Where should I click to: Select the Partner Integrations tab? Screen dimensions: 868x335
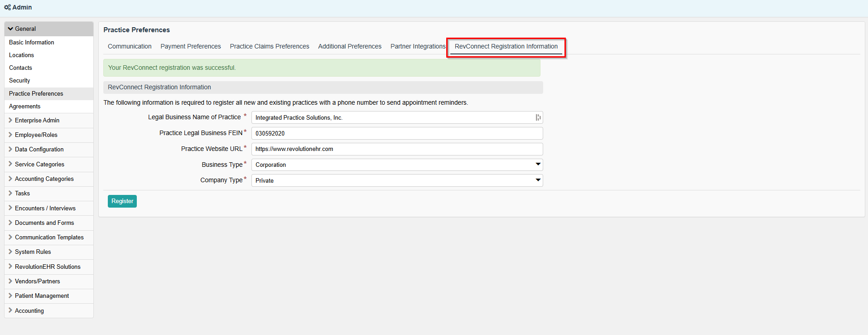418,46
